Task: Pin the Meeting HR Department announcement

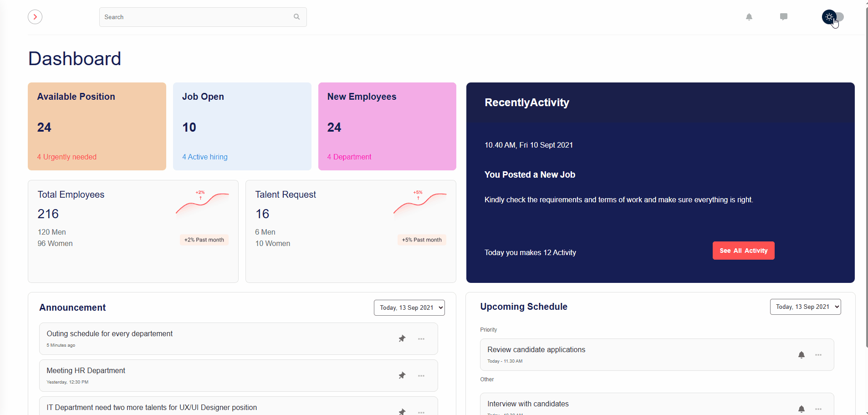Action: pos(402,375)
